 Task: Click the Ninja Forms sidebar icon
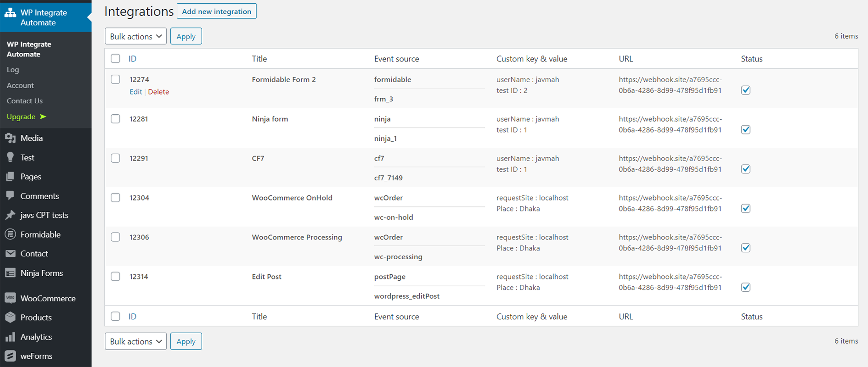tap(10, 273)
